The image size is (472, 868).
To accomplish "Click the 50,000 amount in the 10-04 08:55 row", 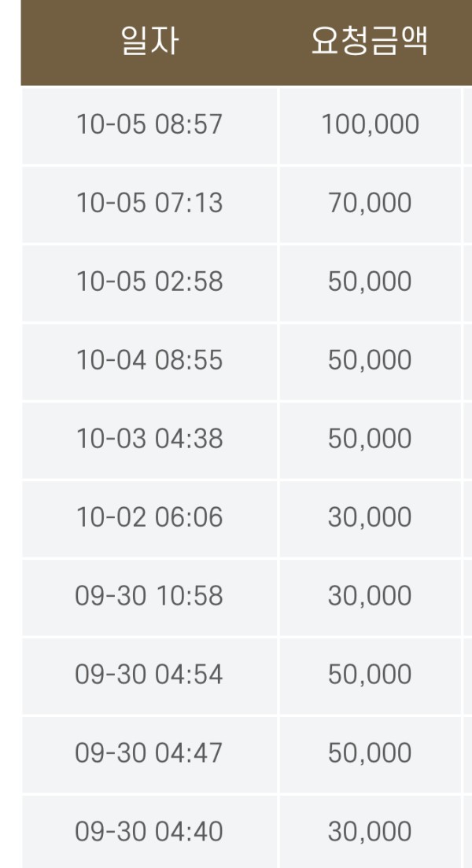I will [x=370, y=360].
